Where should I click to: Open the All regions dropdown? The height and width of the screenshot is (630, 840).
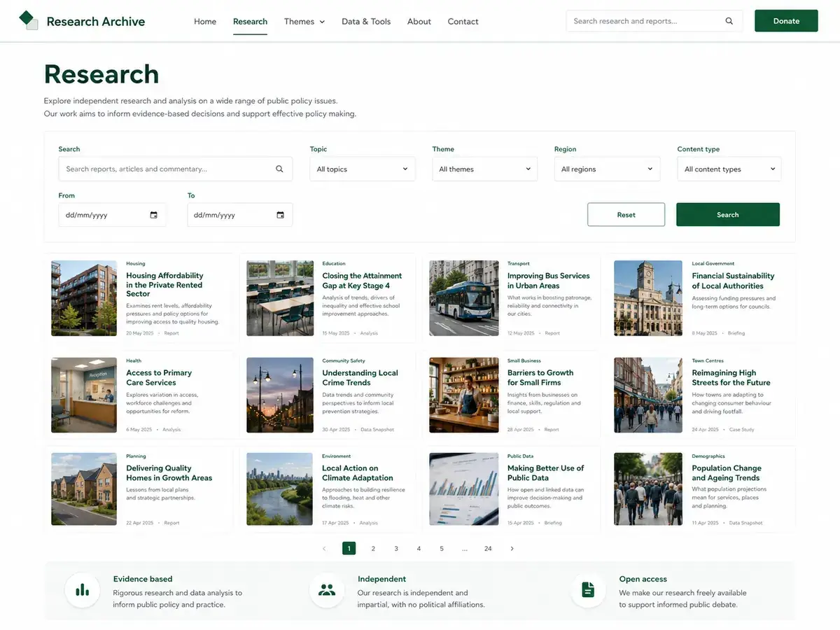[x=607, y=169]
